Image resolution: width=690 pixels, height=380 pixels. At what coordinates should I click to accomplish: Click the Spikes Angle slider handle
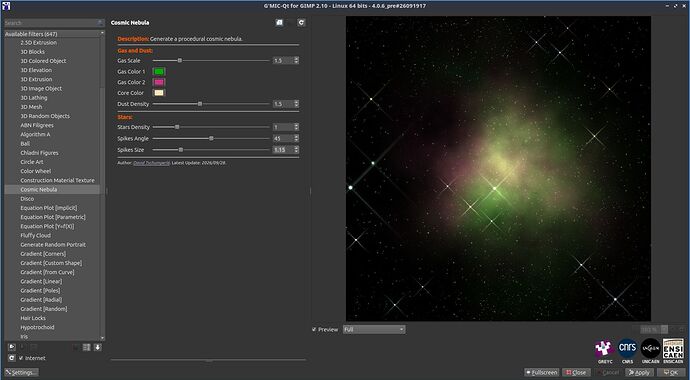tap(211, 139)
